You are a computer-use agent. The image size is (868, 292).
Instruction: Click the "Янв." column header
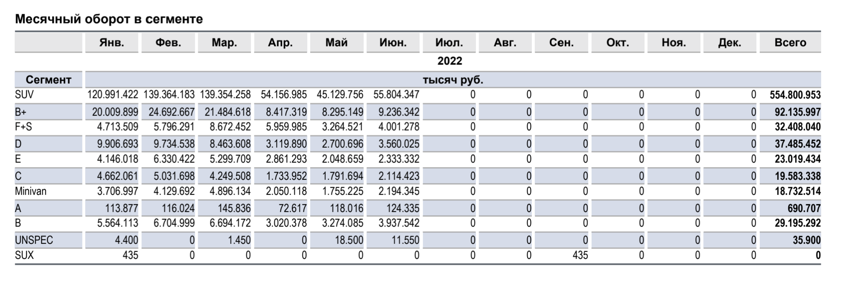tap(112, 43)
